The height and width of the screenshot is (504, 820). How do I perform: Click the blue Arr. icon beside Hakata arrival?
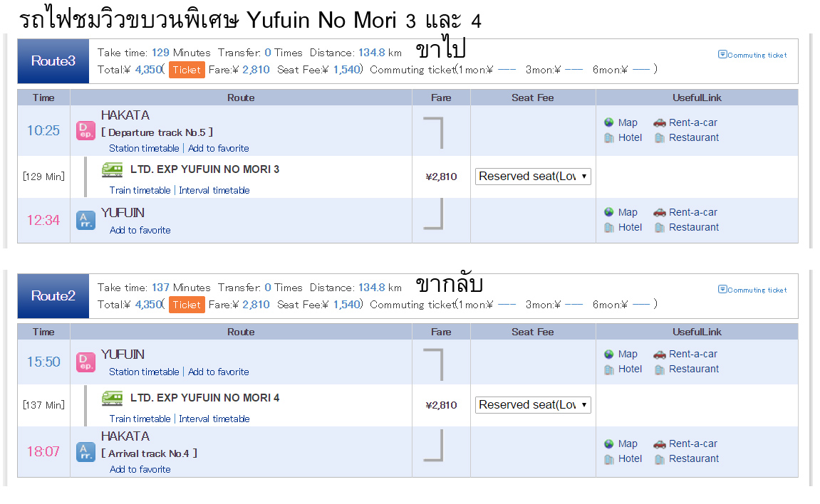tap(85, 452)
